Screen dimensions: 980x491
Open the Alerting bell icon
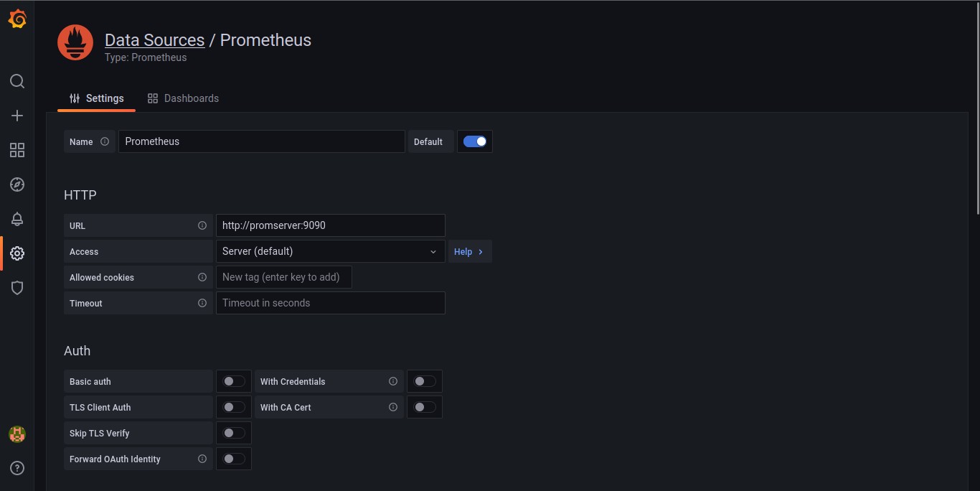coord(17,219)
